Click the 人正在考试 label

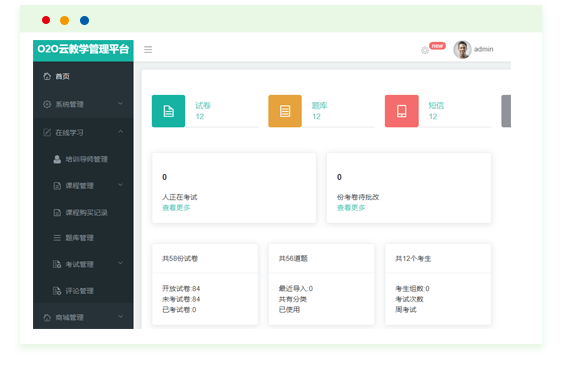coord(180,197)
